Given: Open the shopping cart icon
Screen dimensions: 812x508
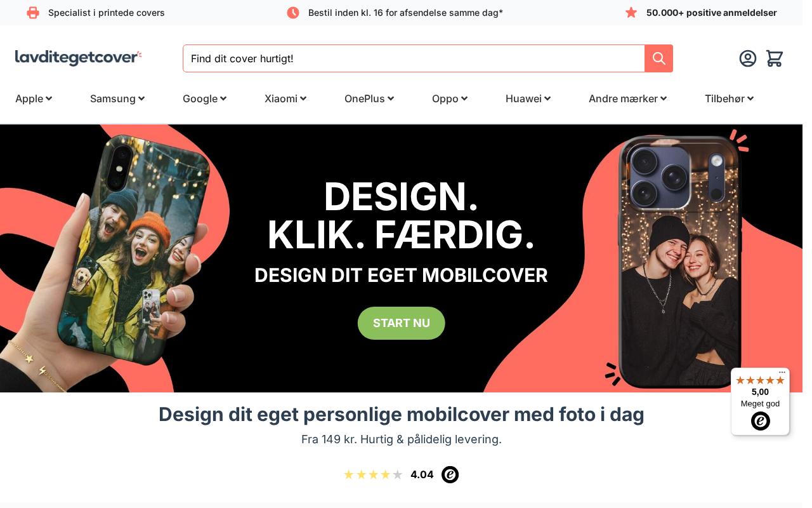Looking at the screenshot, I should [775, 58].
